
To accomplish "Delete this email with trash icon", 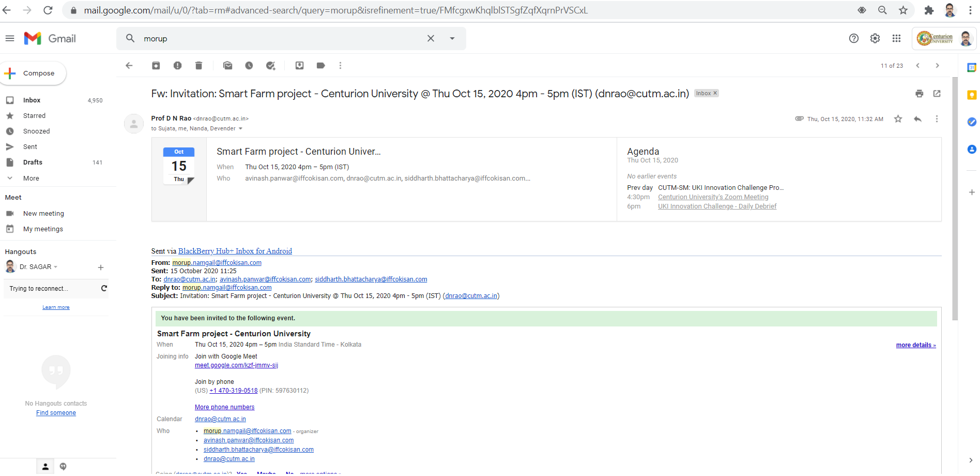I will coord(199,66).
